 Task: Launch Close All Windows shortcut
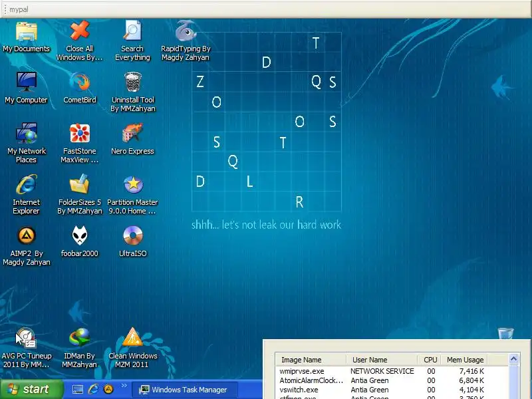click(x=79, y=41)
